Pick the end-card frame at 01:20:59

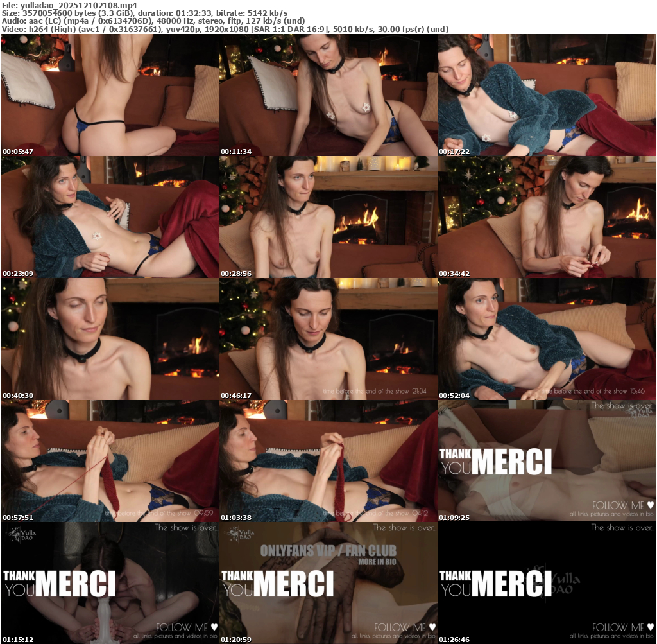click(328, 583)
